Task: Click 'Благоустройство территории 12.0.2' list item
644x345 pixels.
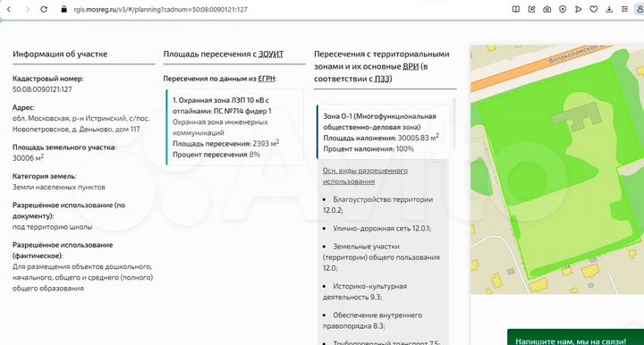Action: point(377,205)
